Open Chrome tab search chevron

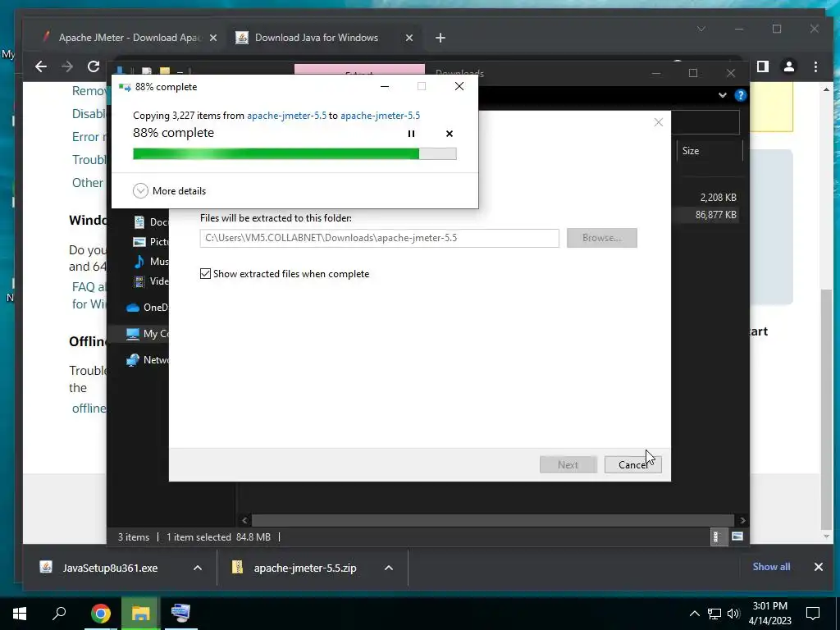(701, 29)
